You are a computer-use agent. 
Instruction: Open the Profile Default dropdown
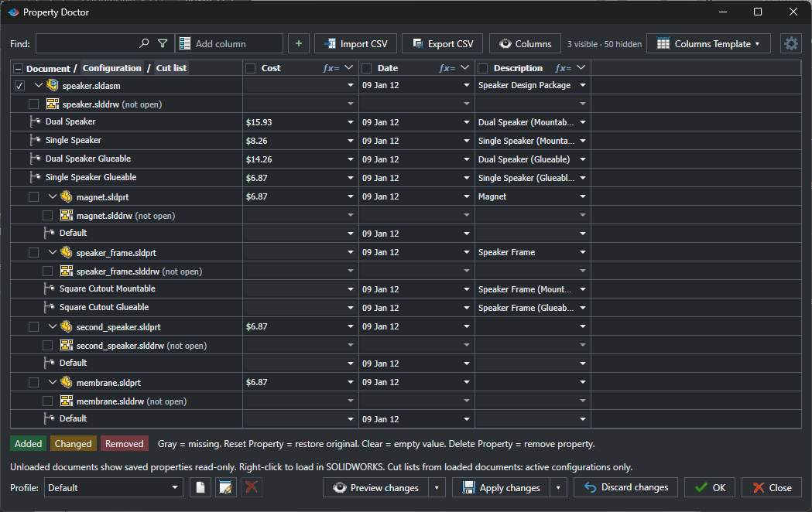114,487
